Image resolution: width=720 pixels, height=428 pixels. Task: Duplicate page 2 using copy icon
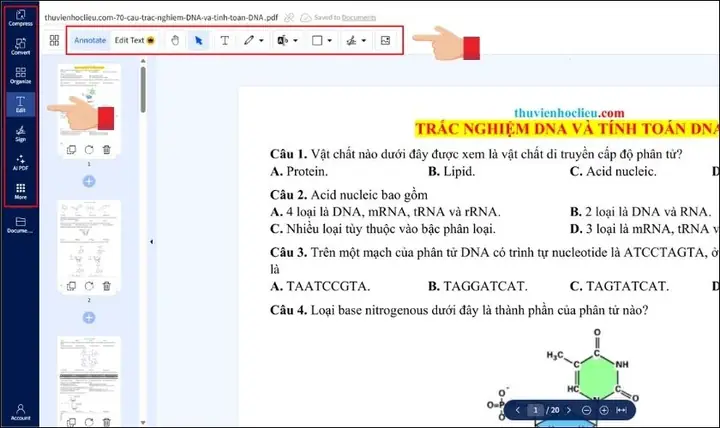coord(71,286)
